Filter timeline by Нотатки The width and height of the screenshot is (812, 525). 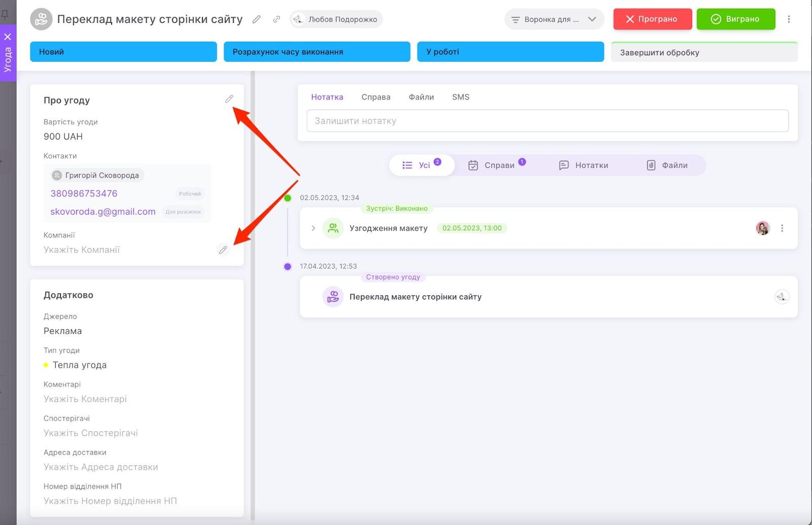click(584, 165)
